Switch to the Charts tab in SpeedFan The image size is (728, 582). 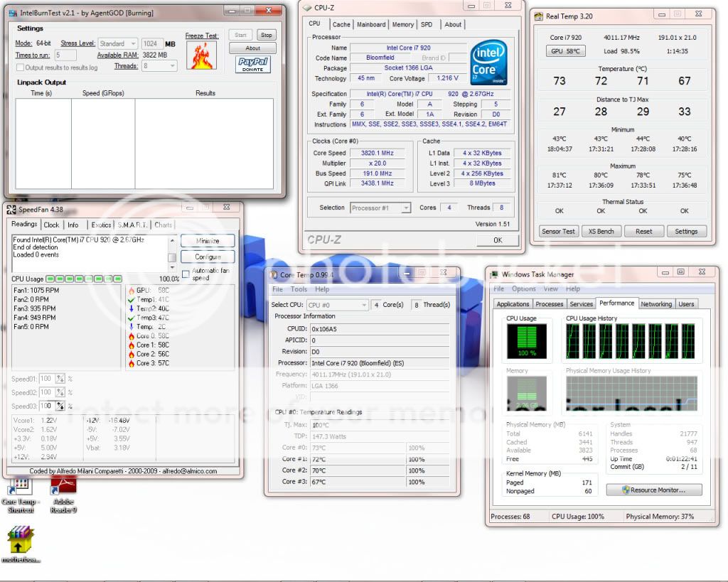tap(163, 225)
